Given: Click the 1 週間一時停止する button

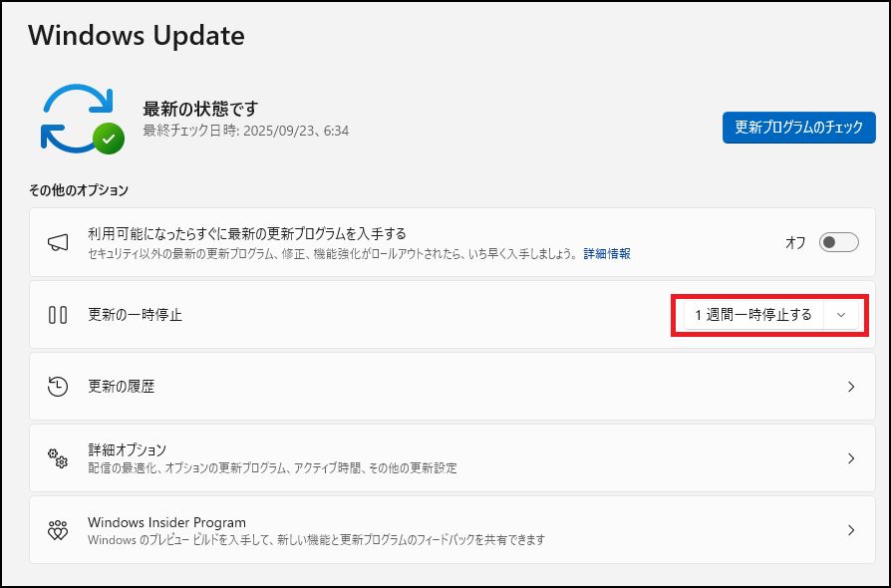Looking at the screenshot, I should click(x=753, y=315).
